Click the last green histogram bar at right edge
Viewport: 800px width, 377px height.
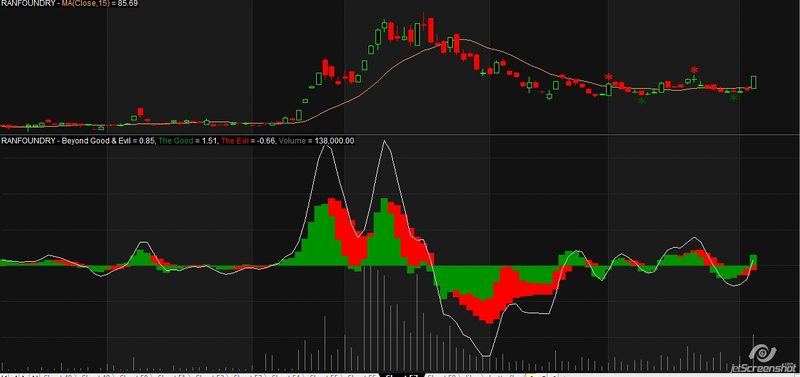pyautogui.click(x=753, y=260)
